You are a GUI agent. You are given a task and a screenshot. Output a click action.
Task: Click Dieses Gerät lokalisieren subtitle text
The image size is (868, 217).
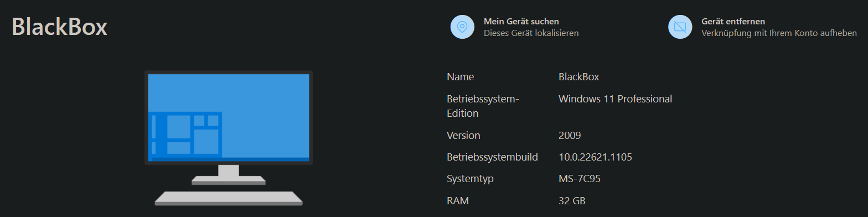(531, 33)
